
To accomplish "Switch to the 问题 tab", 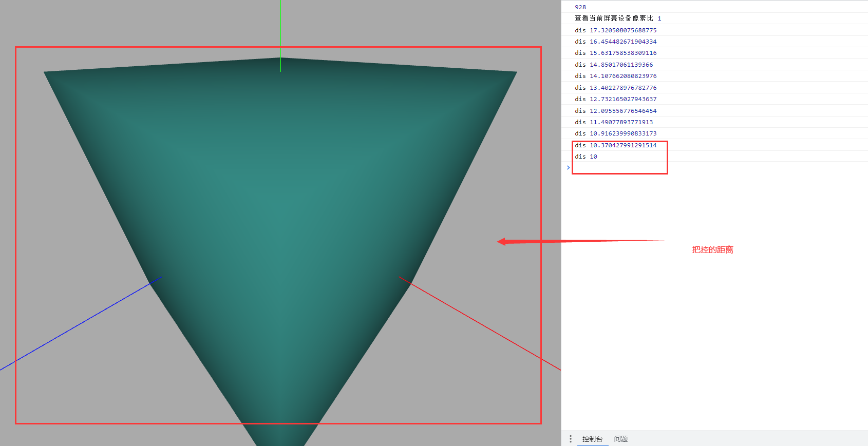I will pos(621,439).
